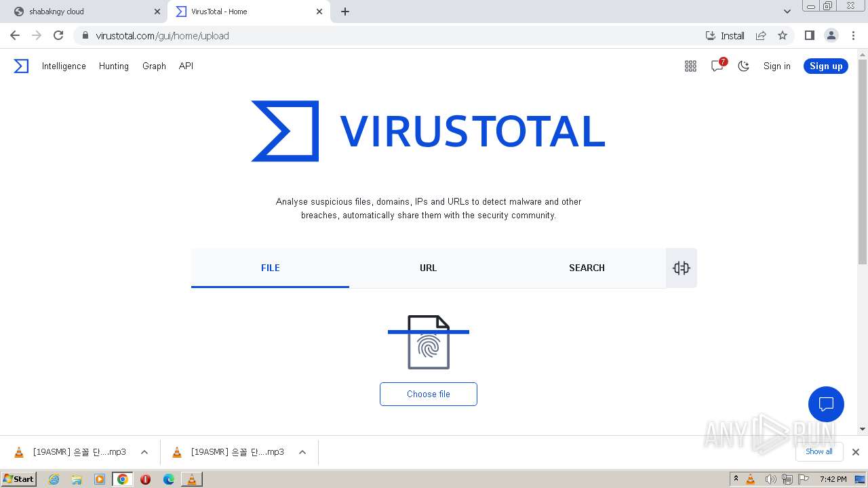Open first downloaded [19ASMR] mp3 file
The image size is (868, 488).
click(71, 452)
